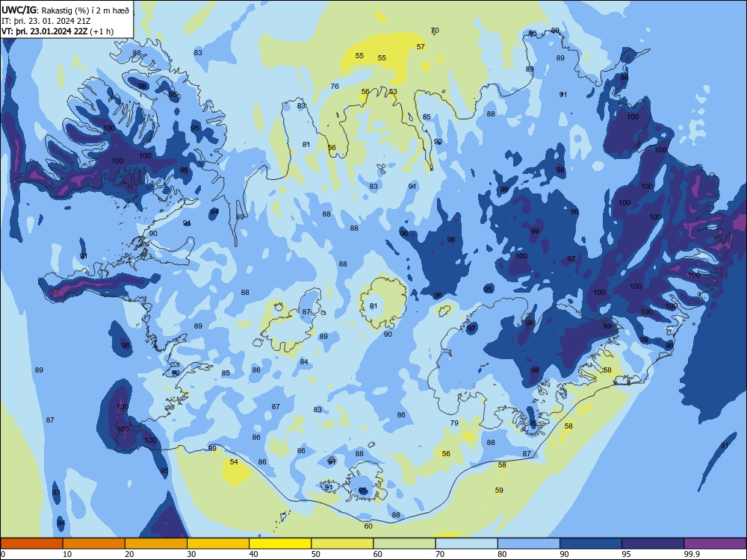
Task: Click the legend tick label '99.9'
Action: pos(692,554)
